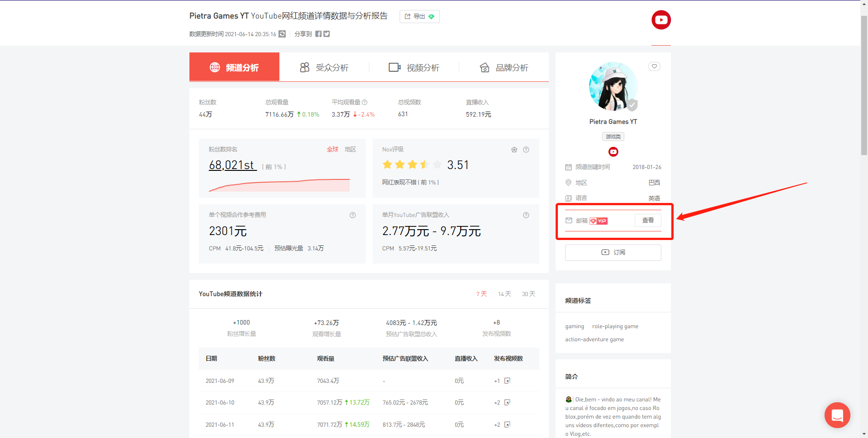
Task: Open the orange chat support bubble
Action: click(x=837, y=415)
